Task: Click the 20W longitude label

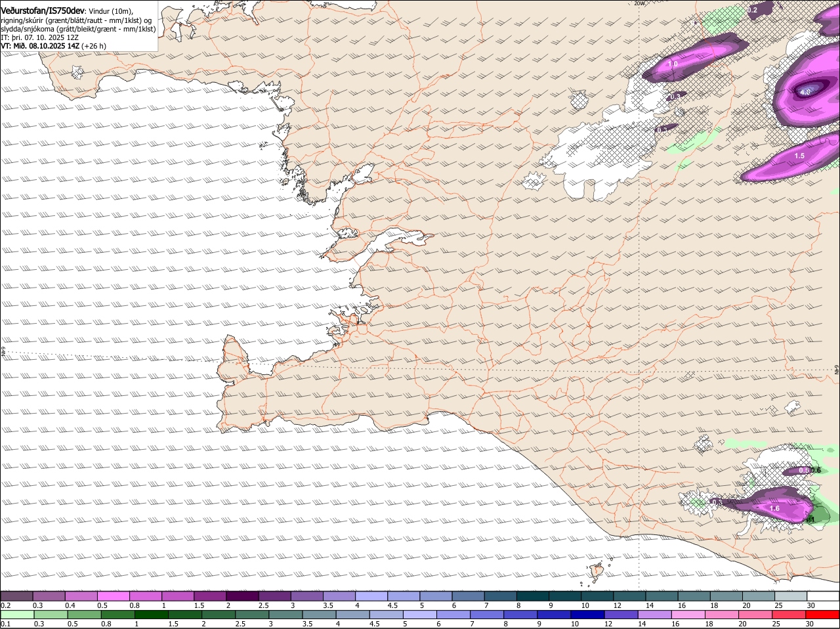Action: coord(639,3)
